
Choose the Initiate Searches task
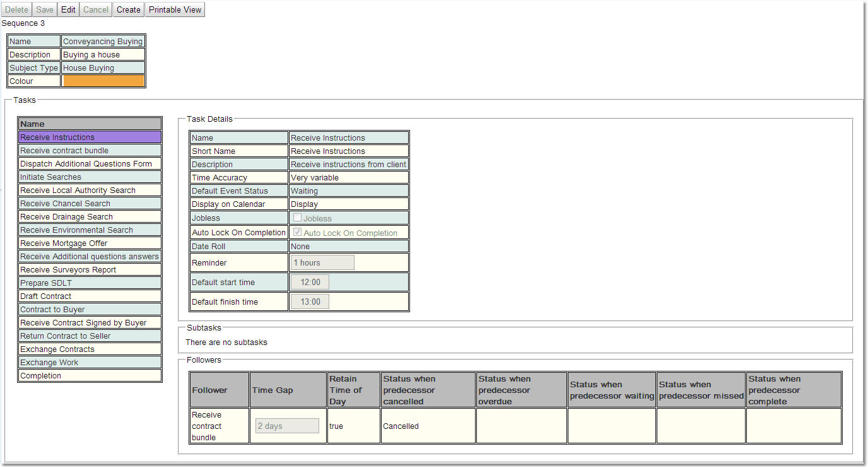tap(90, 177)
